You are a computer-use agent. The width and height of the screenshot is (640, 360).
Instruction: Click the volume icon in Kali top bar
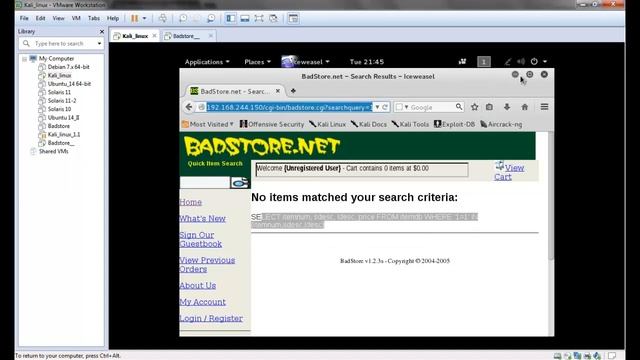[521, 62]
